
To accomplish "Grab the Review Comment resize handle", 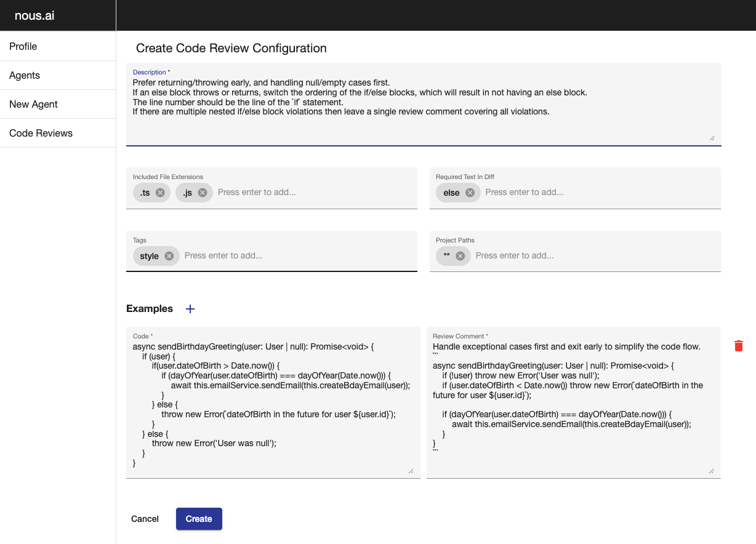I will pos(712,470).
